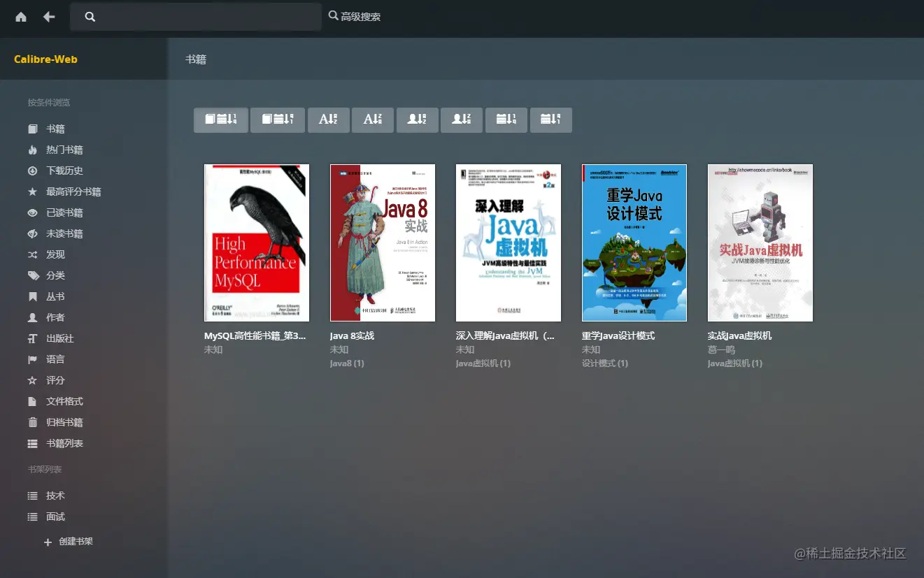Sort titles in reverse Z to A
924x578 pixels.
[x=373, y=120]
